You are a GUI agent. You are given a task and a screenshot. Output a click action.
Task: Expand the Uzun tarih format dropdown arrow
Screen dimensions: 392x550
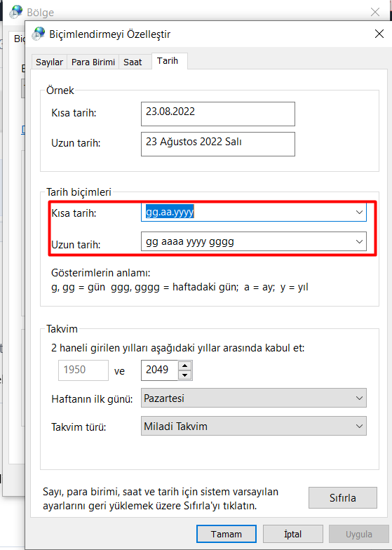pos(359,241)
